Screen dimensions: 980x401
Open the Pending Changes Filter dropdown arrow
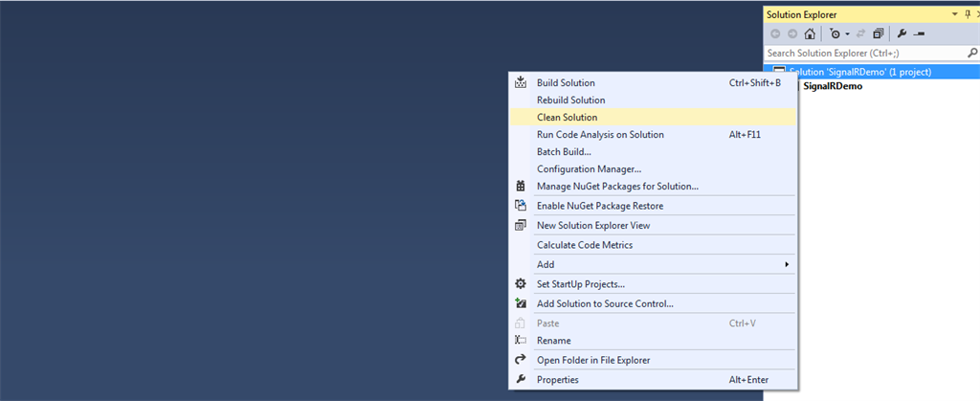(x=847, y=33)
